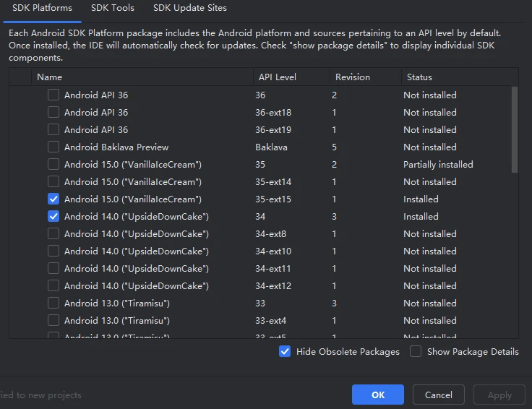Check Android 14.0 row 34-ext11 checkbox
The image size is (532, 409).
tap(53, 268)
